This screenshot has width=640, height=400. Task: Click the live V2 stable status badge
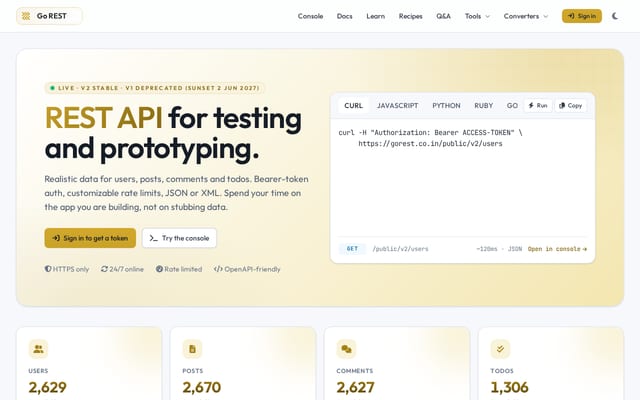155,88
